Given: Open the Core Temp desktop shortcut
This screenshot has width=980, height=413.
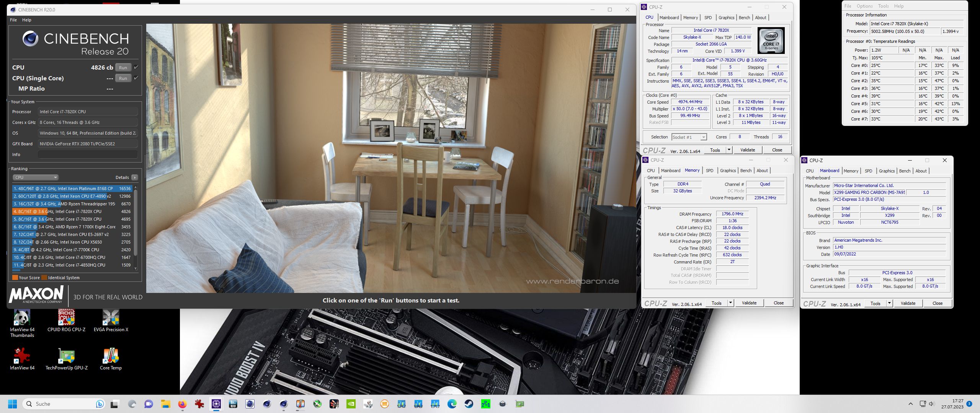Looking at the screenshot, I should point(111,359).
